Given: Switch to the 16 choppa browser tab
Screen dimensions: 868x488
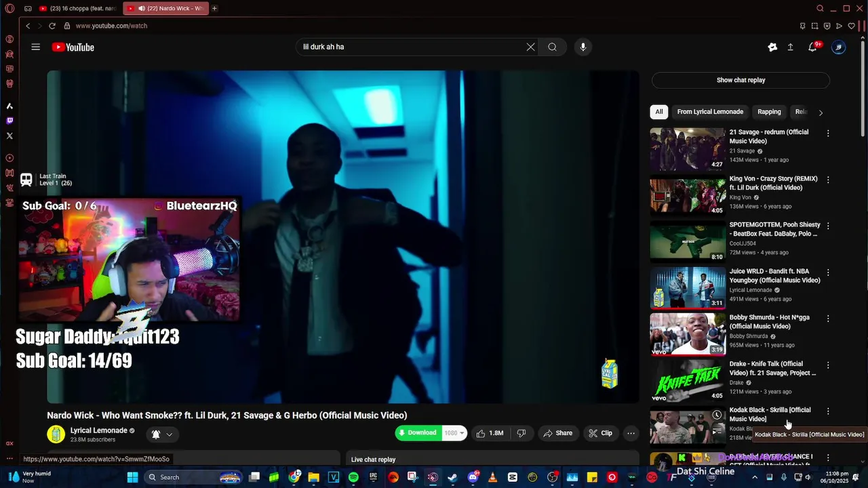Looking at the screenshot, I should tap(79, 8).
